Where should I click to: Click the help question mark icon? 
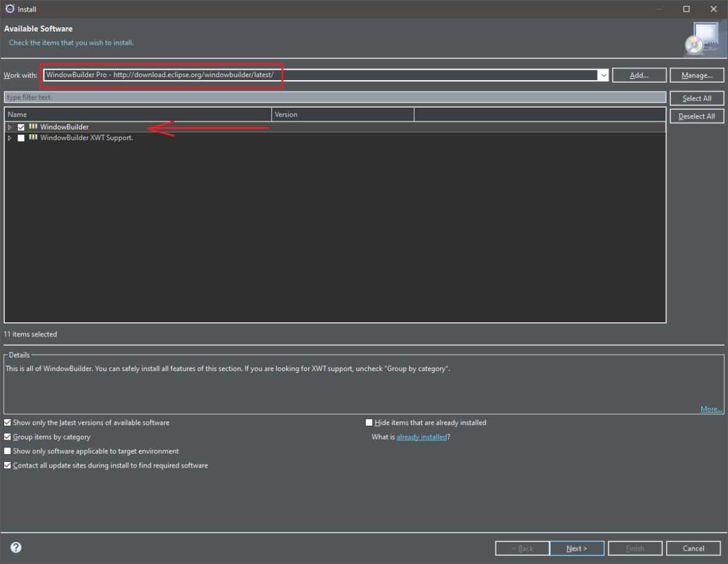(16, 547)
